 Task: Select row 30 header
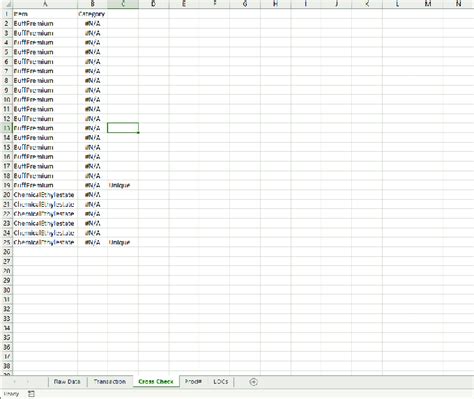tap(6, 290)
